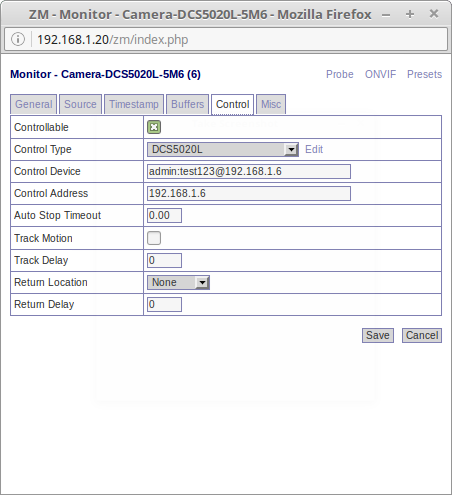This screenshot has width=452, height=495.
Task: Switch to the General tab
Action: point(34,104)
